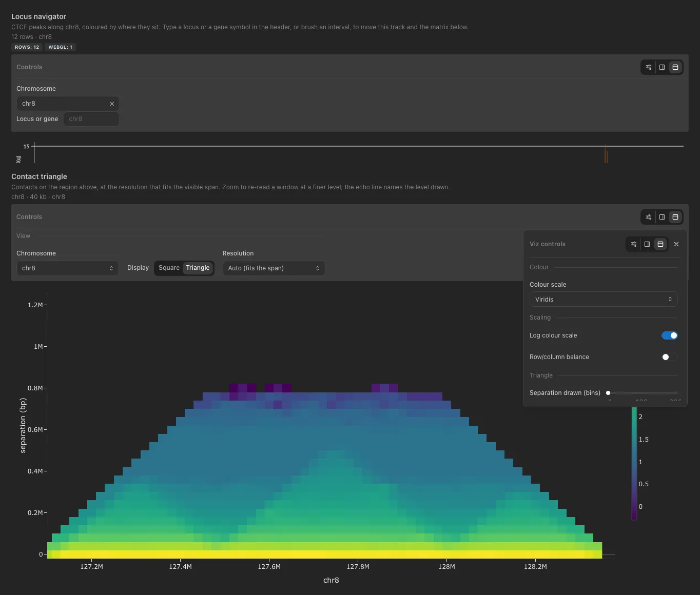
Task: Click the ROWS: 12 badge
Action: click(x=27, y=47)
